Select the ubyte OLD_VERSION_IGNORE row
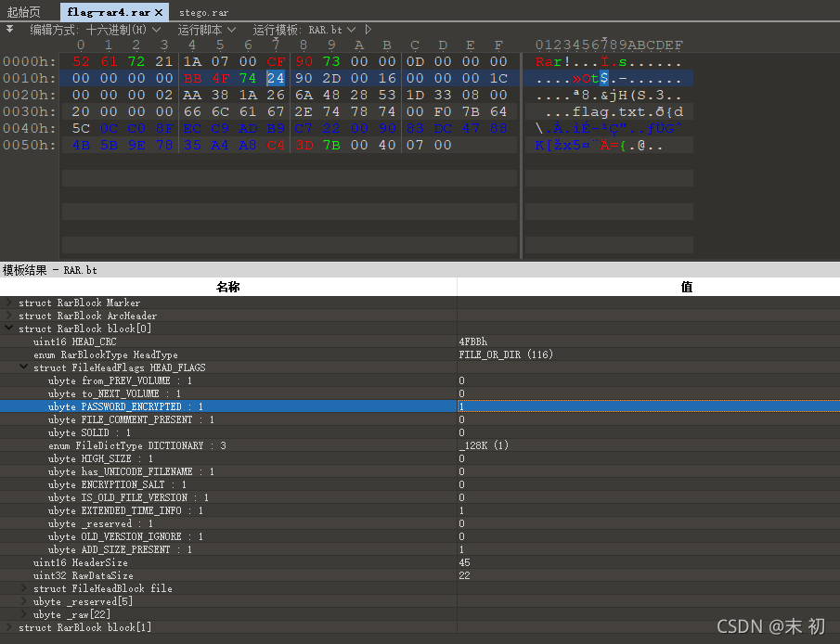The image size is (840, 644). pyautogui.click(x=420, y=536)
